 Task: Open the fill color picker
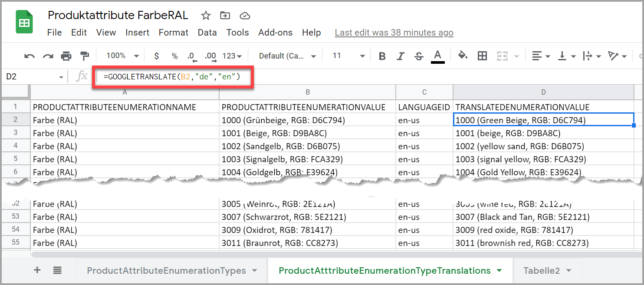(x=463, y=56)
